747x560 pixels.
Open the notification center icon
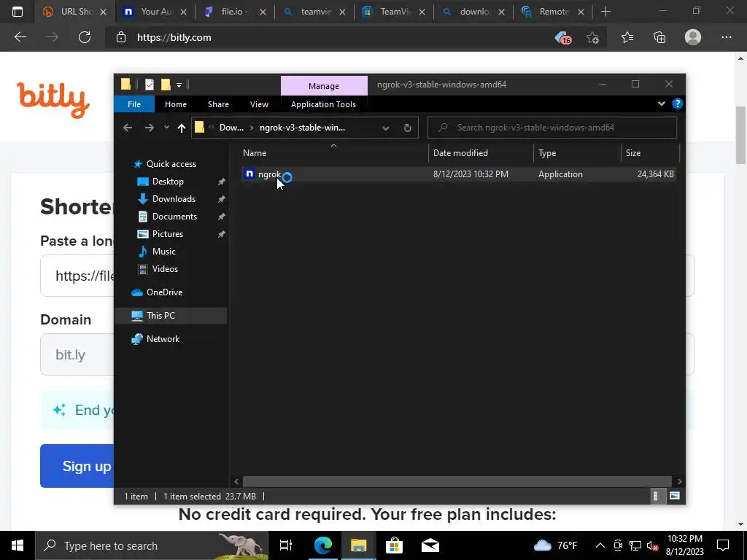pos(723,545)
